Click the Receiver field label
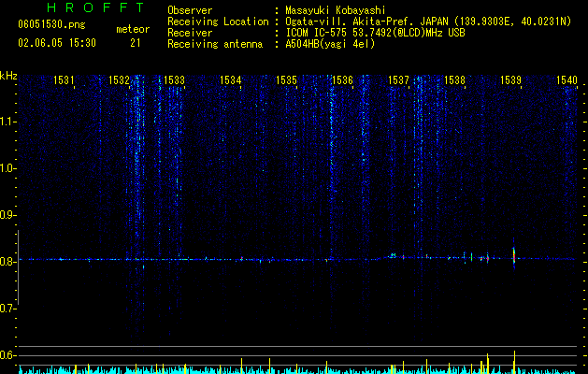Image resolution: width=588 pixels, height=374 pixels. click(x=190, y=33)
